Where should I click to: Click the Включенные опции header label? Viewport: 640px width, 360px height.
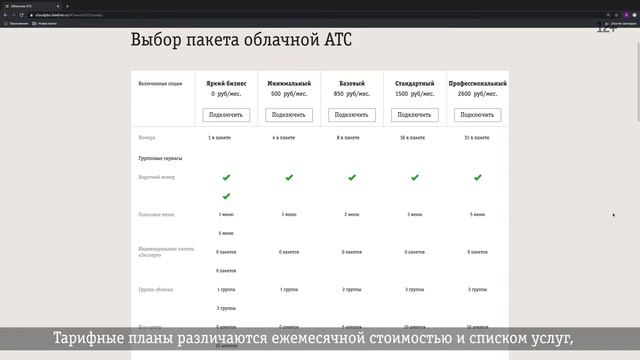pos(160,84)
